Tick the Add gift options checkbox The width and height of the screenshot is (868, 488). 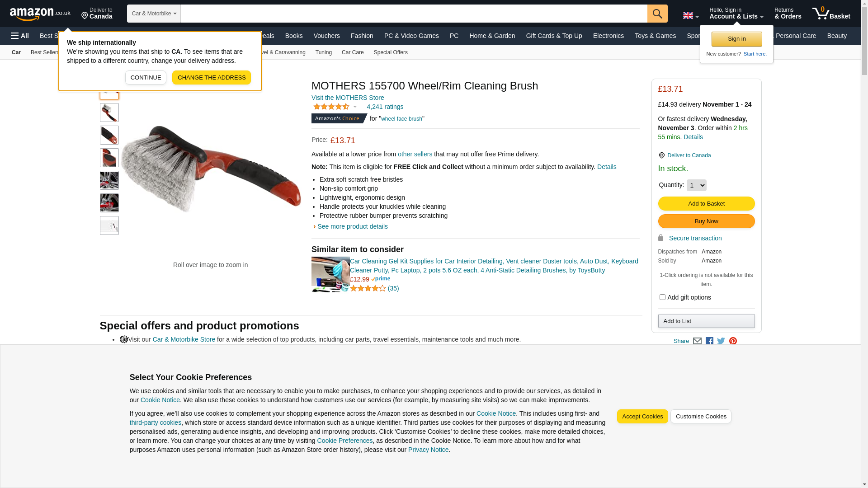pos(662,297)
